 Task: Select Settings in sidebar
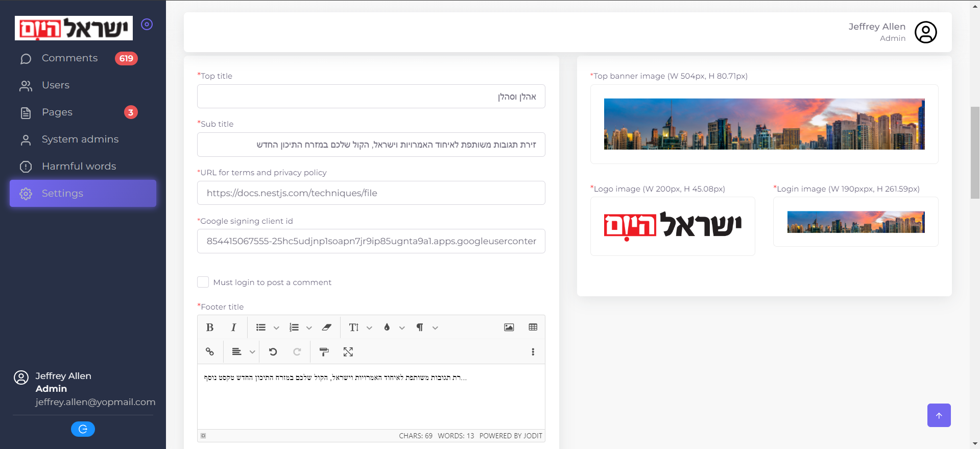(83, 193)
